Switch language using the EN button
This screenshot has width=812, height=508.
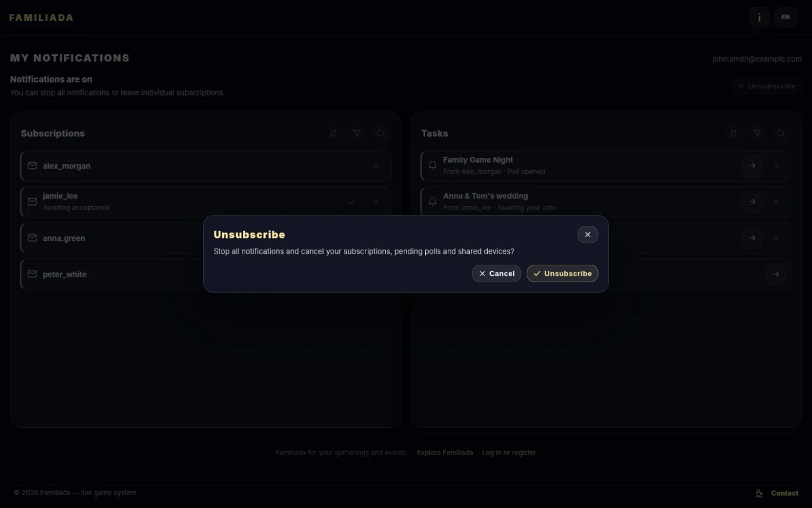click(785, 17)
